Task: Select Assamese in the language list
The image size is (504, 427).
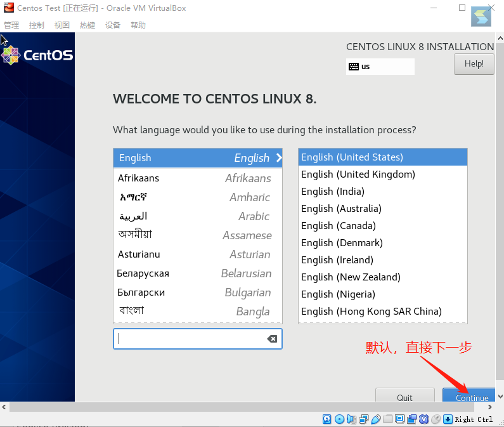Action: coord(198,235)
